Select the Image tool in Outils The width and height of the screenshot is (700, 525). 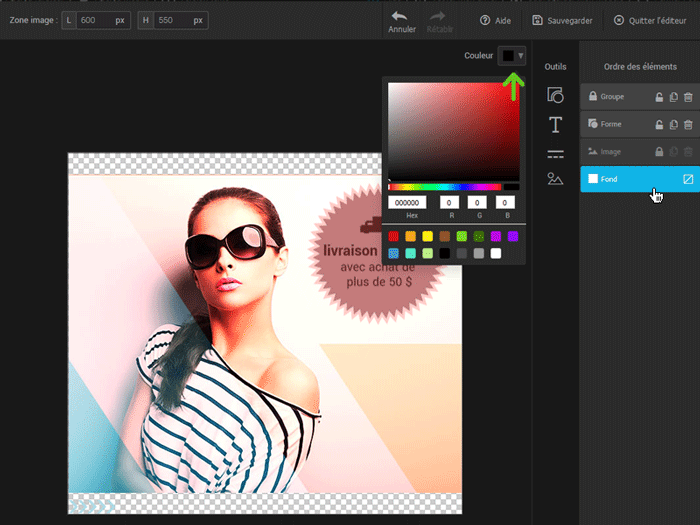[x=555, y=179]
